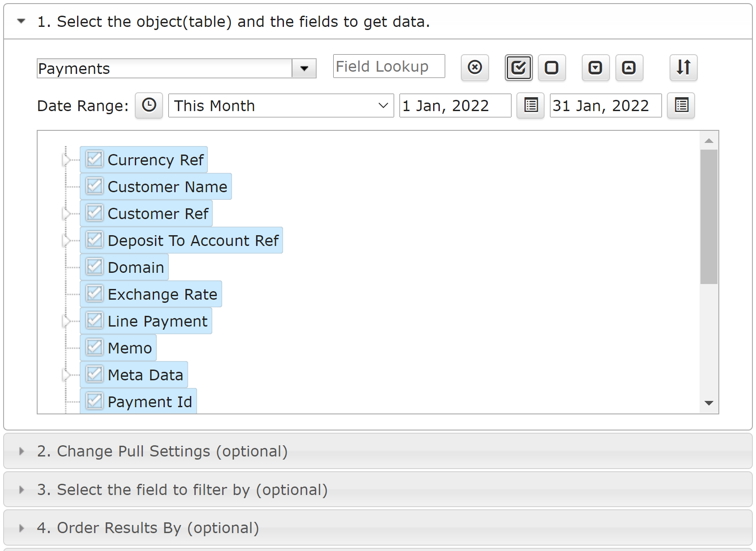Open the Payments object dropdown arrow
Image resolution: width=756 pixels, height=551 pixels.
(304, 69)
